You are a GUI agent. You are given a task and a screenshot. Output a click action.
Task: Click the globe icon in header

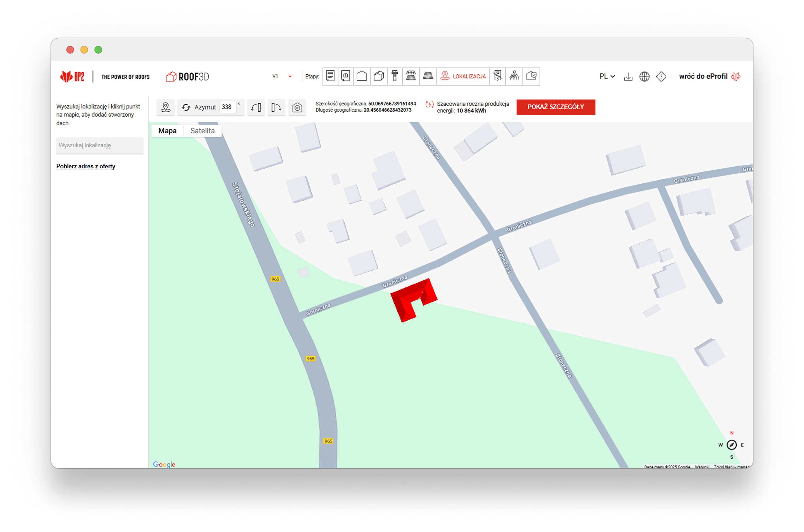[x=644, y=77]
